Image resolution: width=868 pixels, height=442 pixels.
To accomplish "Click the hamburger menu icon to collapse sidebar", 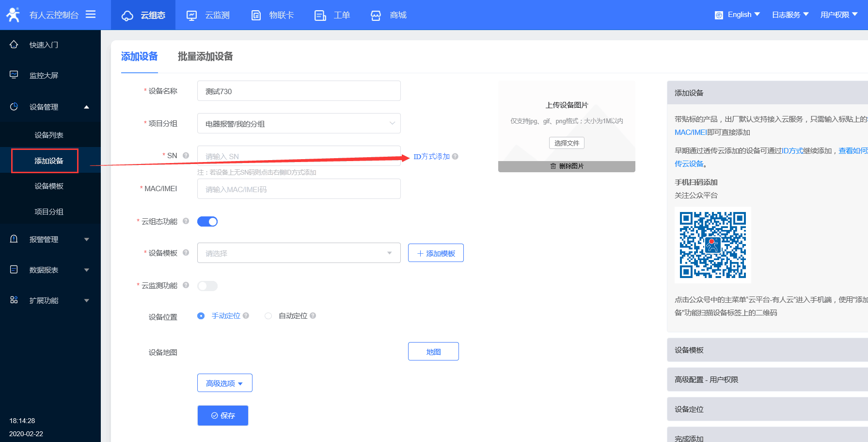I will (91, 15).
